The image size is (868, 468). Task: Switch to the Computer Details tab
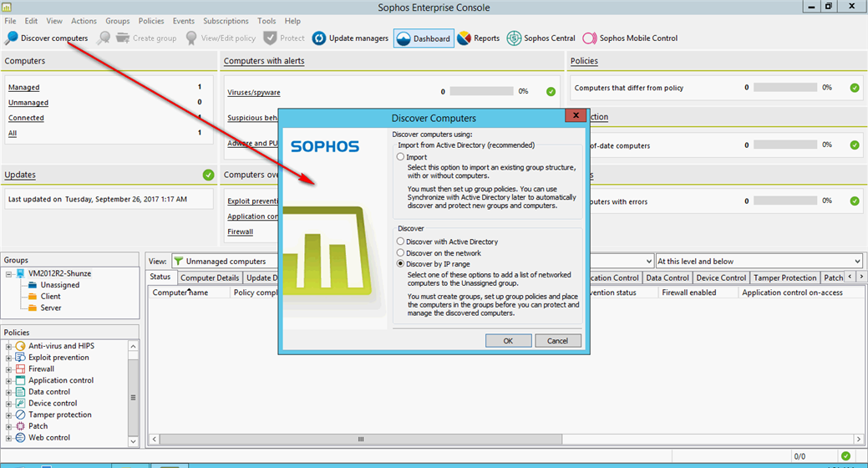tap(210, 278)
